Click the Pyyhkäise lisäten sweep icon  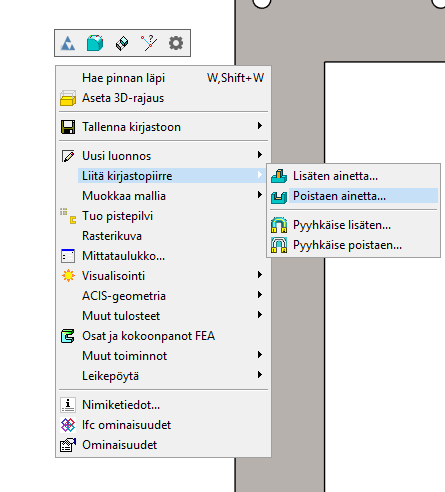[x=279, y=225]
